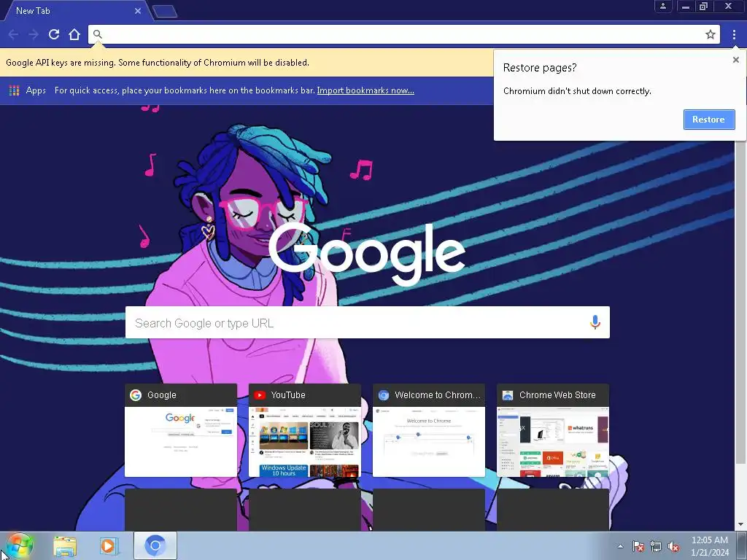Open a new tab with the new-tab button

[165, 11]
